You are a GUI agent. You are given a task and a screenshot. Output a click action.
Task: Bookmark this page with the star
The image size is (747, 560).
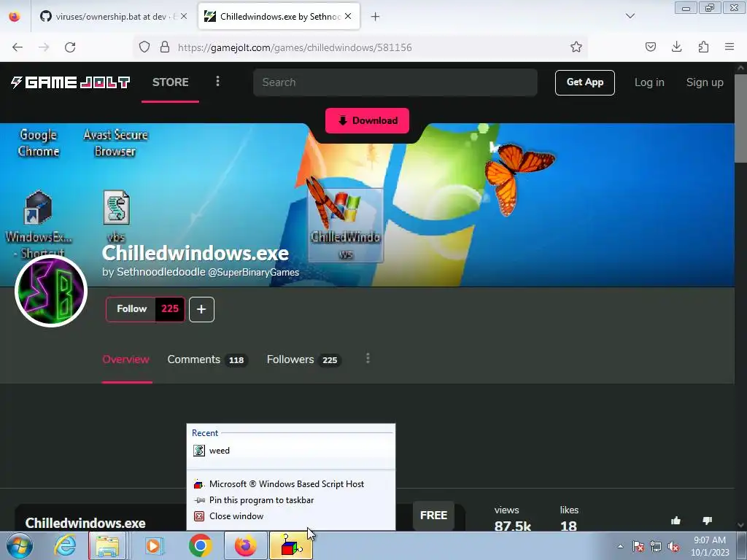pyautogui.click(x=576, y=47)
